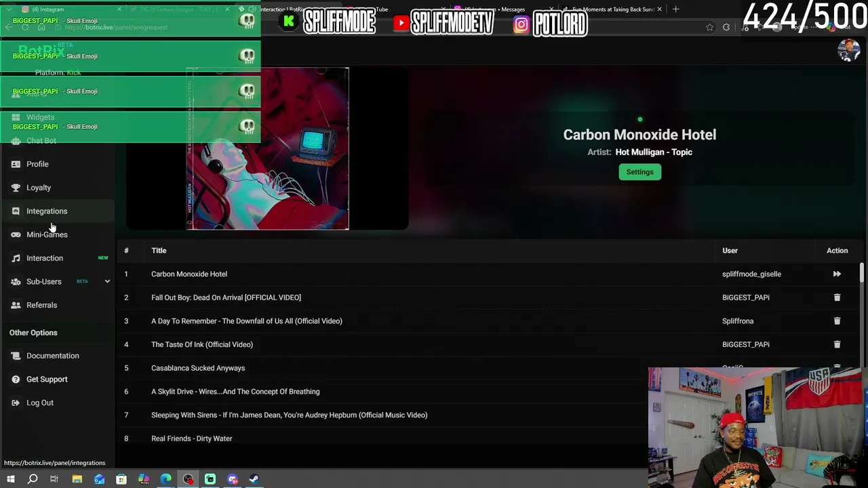Click the Referrals users icon

(16, 305)
